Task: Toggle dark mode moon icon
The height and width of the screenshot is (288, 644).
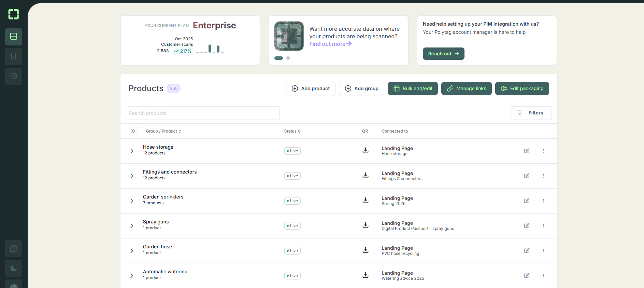Action: point(14,268)
